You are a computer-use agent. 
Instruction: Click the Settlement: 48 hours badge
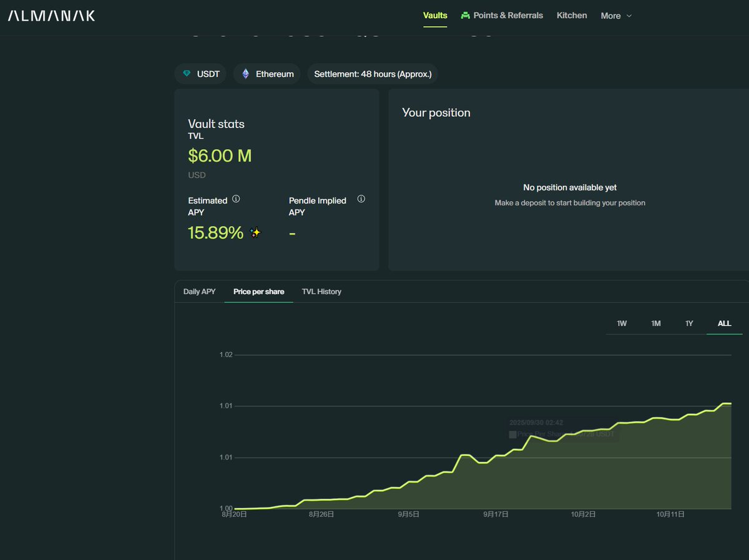click(x=373, y=74)
